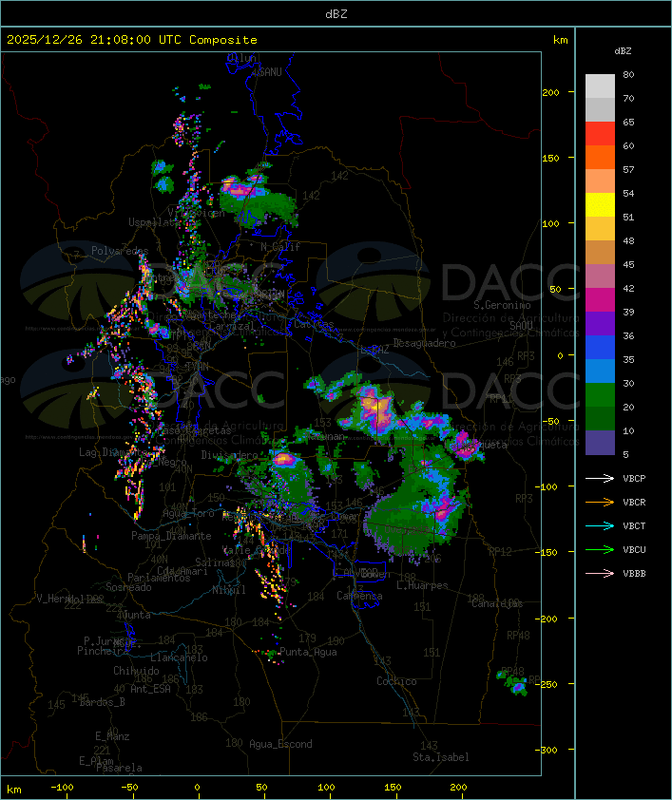The height and width of the screenshot is (800, 672).
Task: Click the pink VBBB arrow icon
Action: [600, 574]
